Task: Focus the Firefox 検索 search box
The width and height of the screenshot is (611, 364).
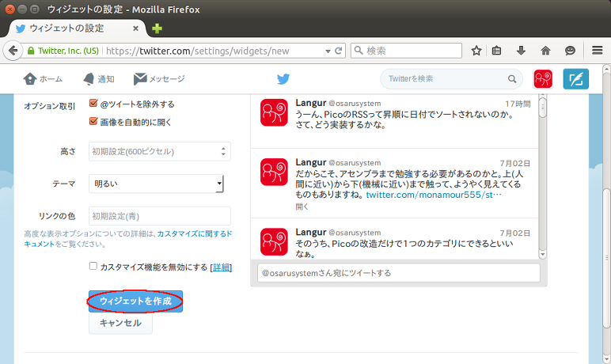Action: pos(407,51)
